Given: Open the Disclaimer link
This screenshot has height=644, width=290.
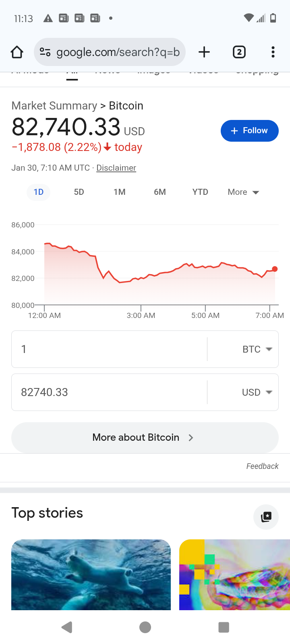Looking at the screenshot, I should point(116,168).
